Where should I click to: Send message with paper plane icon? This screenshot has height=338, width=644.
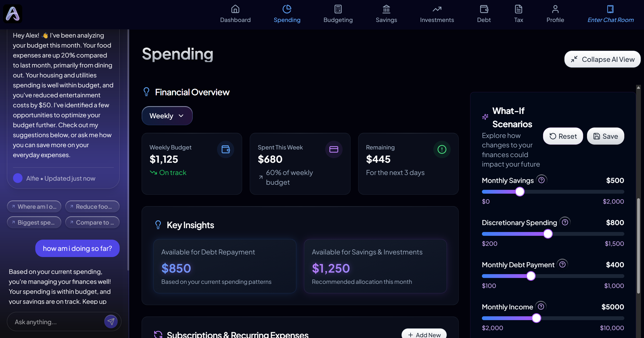[111, 321]
